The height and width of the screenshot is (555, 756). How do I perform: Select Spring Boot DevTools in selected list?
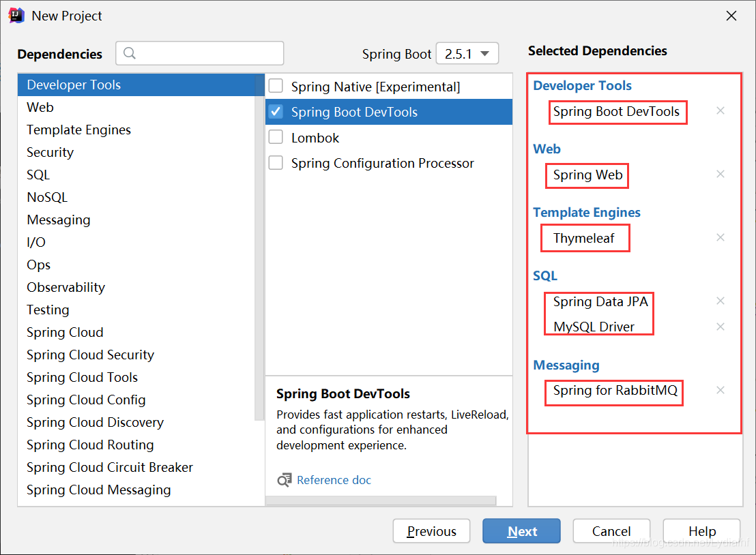click(616, 112)
